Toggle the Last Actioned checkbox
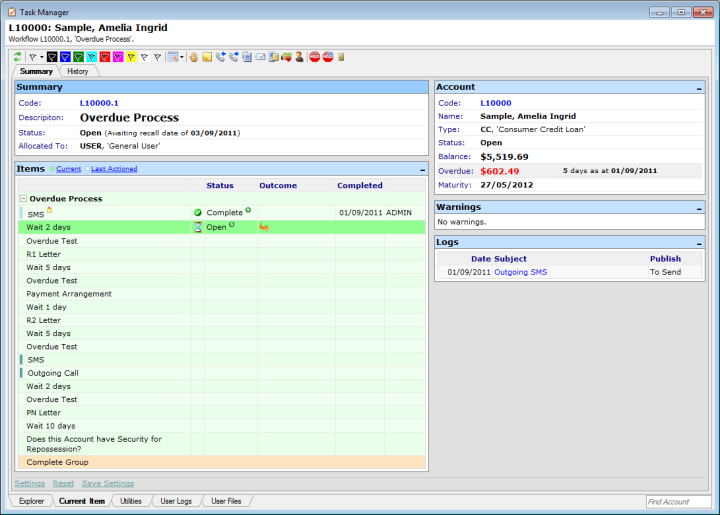720x515 pixels. click(87, 169)
